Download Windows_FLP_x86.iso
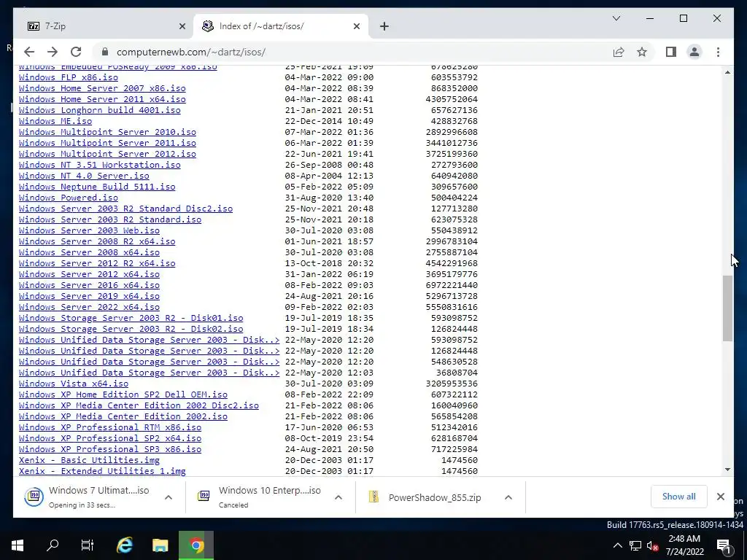Screen dimensions: 747x560 [x=68, y=77]
